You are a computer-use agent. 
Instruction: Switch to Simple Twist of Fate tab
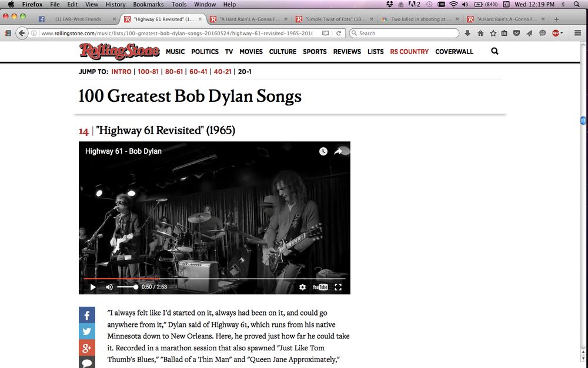335,19
